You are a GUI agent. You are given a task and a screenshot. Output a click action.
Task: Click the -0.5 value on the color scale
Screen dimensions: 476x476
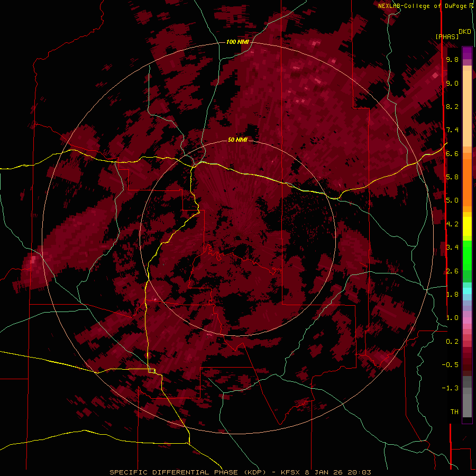[x=450, y=365]
